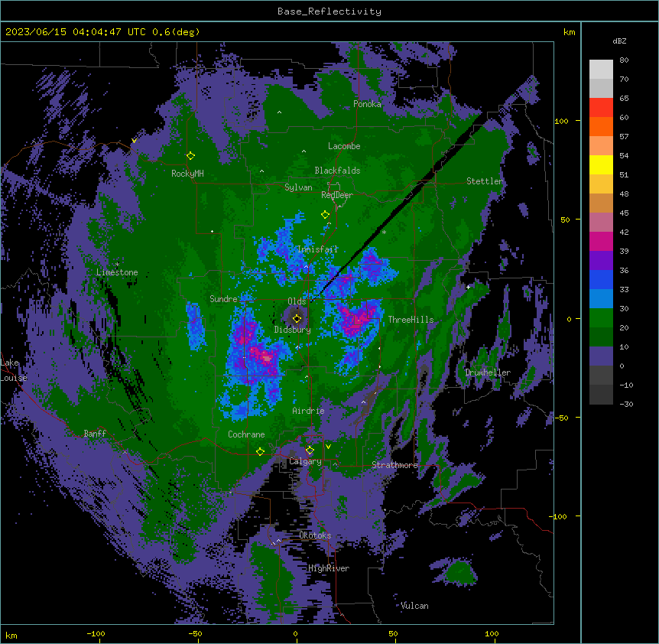This screenshot has width=659, height=644.
Task: Pick the light grey 70–80 dBZ legend swatch
Action: (x=601, y=70)
